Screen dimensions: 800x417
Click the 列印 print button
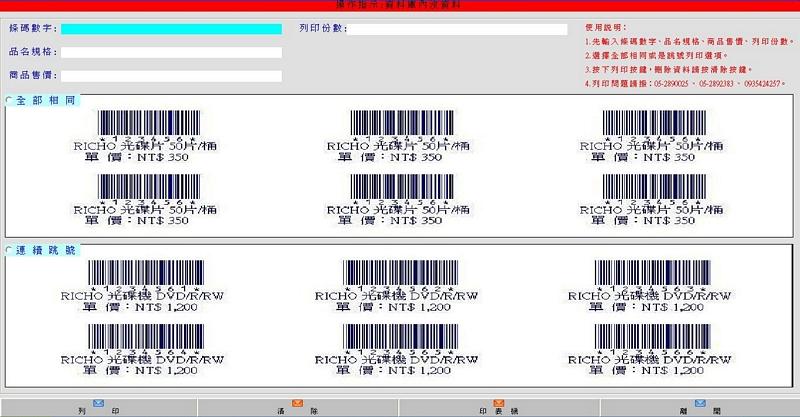pos(98,408)
